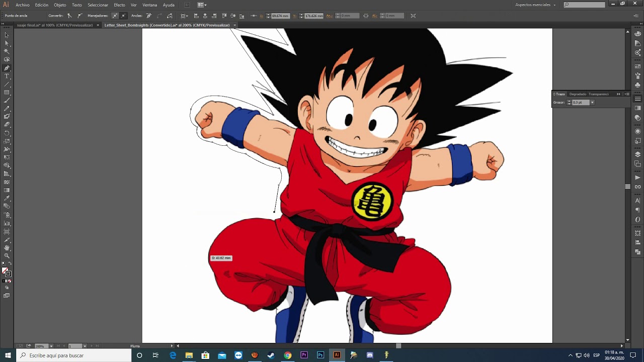The width and height of the screenshot is (644, 362).
Task: Toggle hide handles for multiple anchors
Action: coord(123,16)
